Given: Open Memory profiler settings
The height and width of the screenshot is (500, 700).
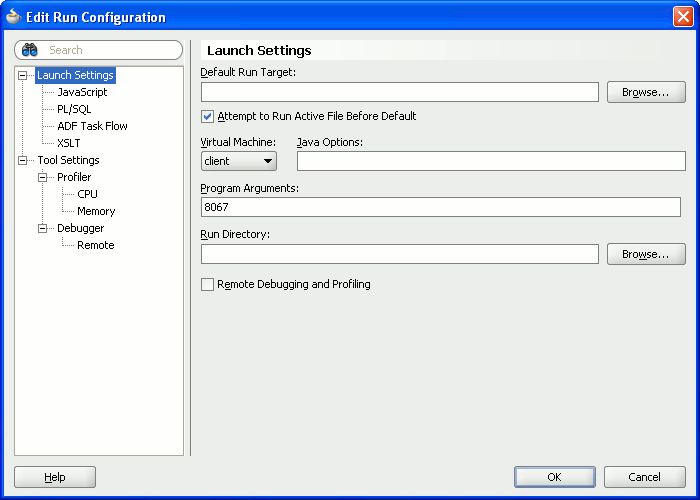Looking at the screenshot, I should [x=96, y=211].
